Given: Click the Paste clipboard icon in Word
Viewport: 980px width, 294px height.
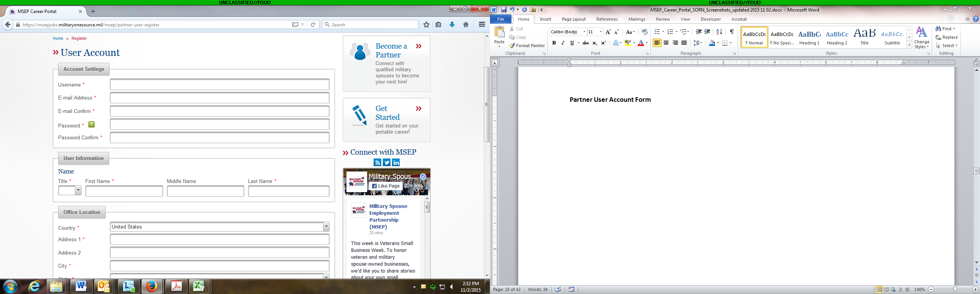Looking at the screenshot, I should point(499,32).
